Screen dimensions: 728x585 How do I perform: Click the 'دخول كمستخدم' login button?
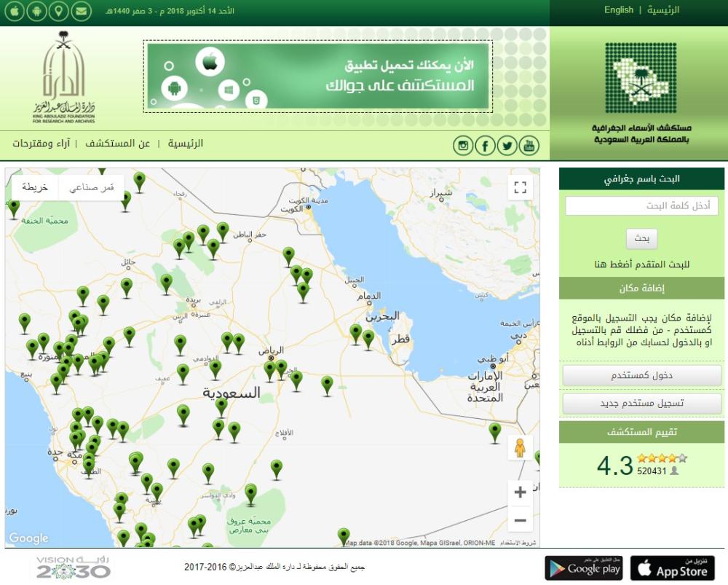click(x=641, y=376)
